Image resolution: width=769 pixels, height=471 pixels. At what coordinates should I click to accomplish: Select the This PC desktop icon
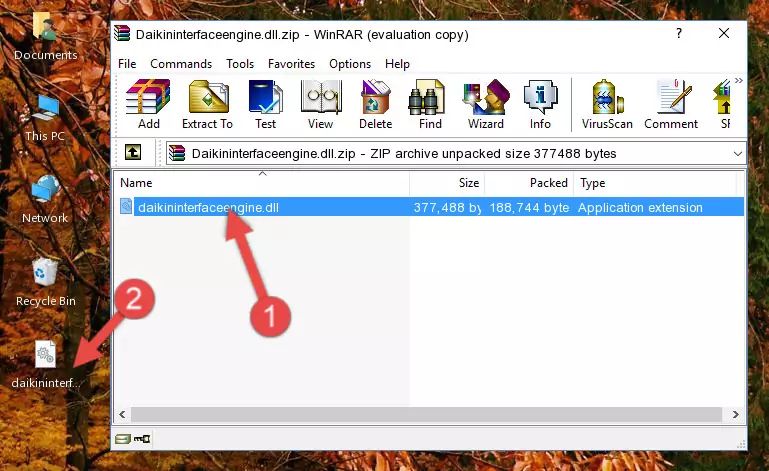(x=45, y=118)
